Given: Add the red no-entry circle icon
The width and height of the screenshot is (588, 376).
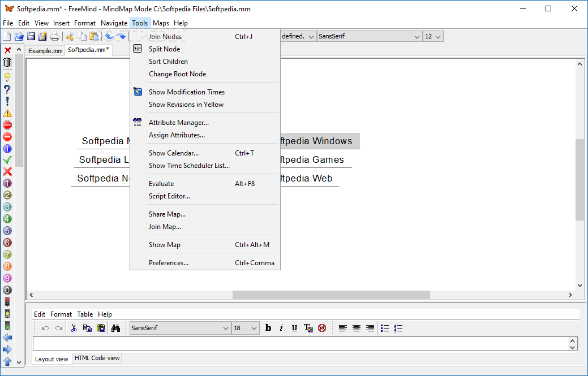Looking at the screenshot, I should 7,137.
